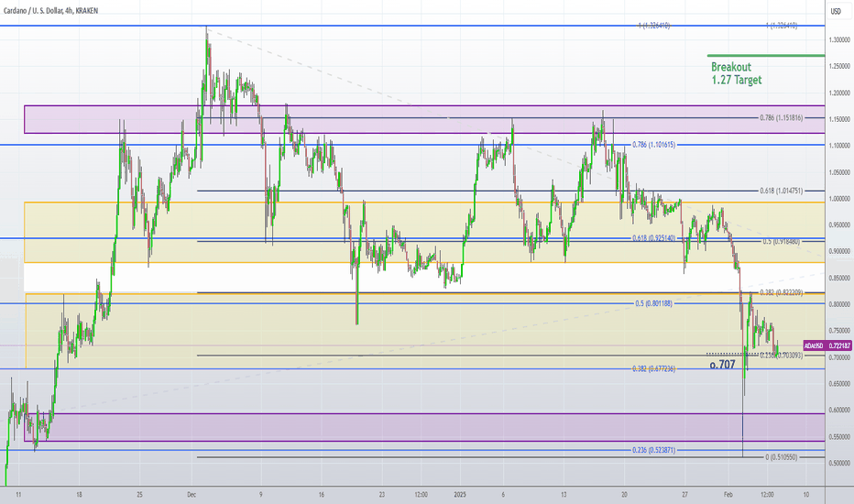Viewport: 854px width, 504px height.
Task: Click the '16' date on time axis
Action: (322, 495)
